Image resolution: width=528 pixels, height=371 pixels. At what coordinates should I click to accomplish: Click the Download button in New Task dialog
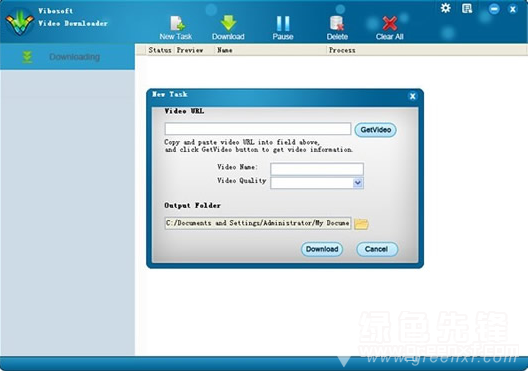point(322,249)
